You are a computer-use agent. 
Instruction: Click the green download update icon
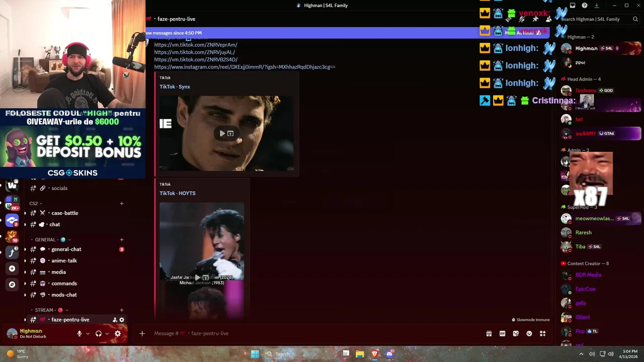tap(597, 6)
